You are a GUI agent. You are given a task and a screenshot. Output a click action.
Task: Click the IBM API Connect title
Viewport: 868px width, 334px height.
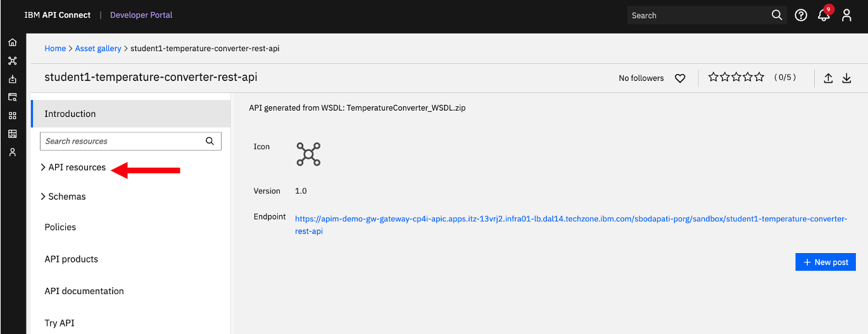pos(58,15)
